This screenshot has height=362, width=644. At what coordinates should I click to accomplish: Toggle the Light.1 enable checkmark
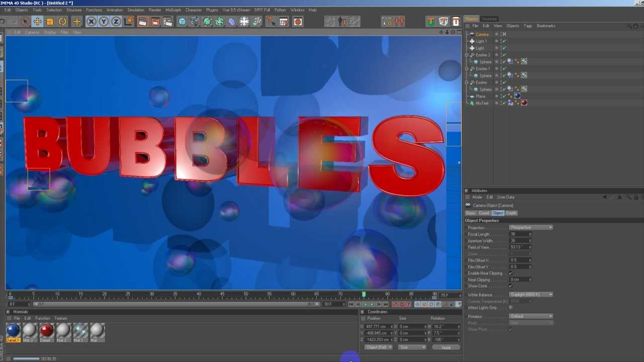(x=504, y=41)
